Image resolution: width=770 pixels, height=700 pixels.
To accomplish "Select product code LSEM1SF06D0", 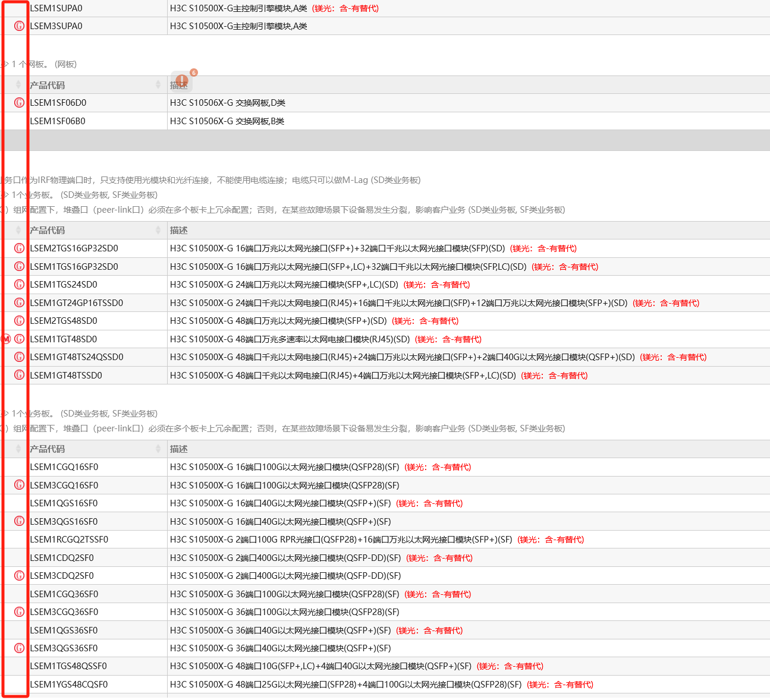I will (x=58, y=103).
